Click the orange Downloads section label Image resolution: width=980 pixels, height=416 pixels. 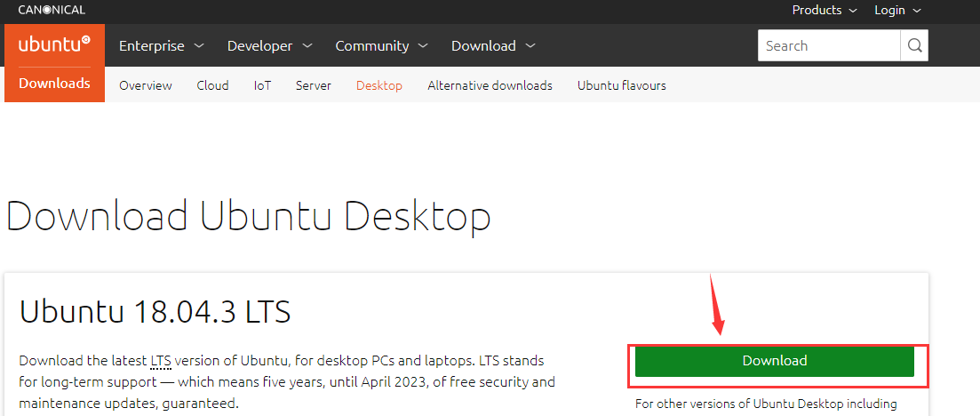click(x=54, y=84)
